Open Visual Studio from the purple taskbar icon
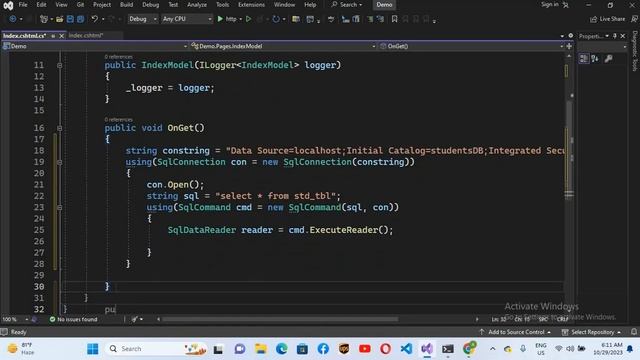This screenshot has width=640, height=360. [427, 349]
